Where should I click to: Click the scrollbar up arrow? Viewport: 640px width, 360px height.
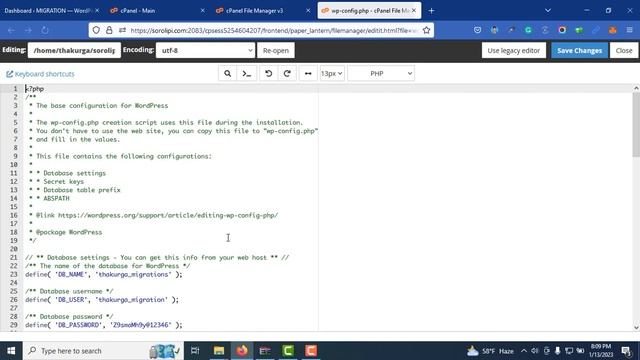tap(636, 88)
